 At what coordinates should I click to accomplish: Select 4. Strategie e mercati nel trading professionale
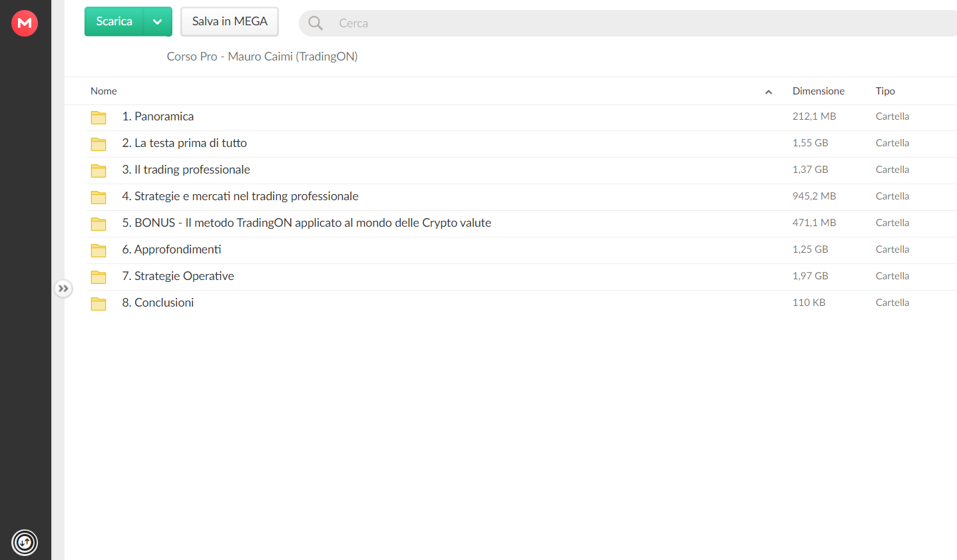tap(240, 196)
